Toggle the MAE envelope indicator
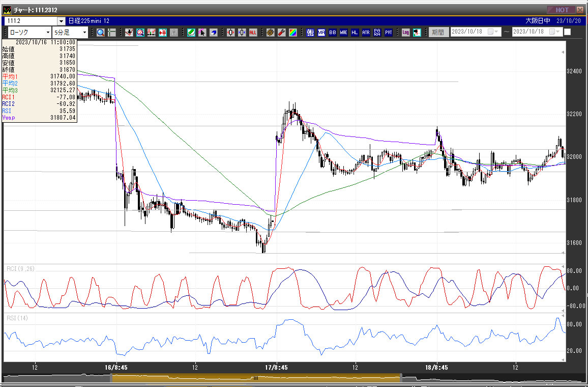This screenshot has width=588, height=387. (343, 33)
